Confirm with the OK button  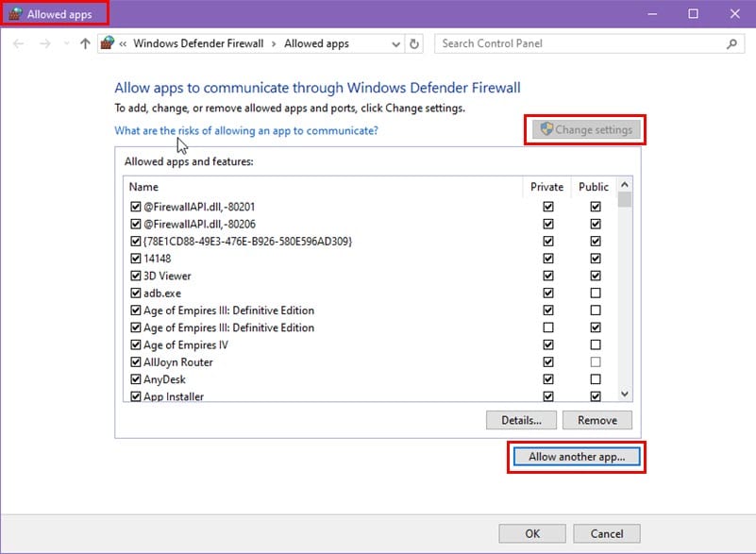[532, 534]
